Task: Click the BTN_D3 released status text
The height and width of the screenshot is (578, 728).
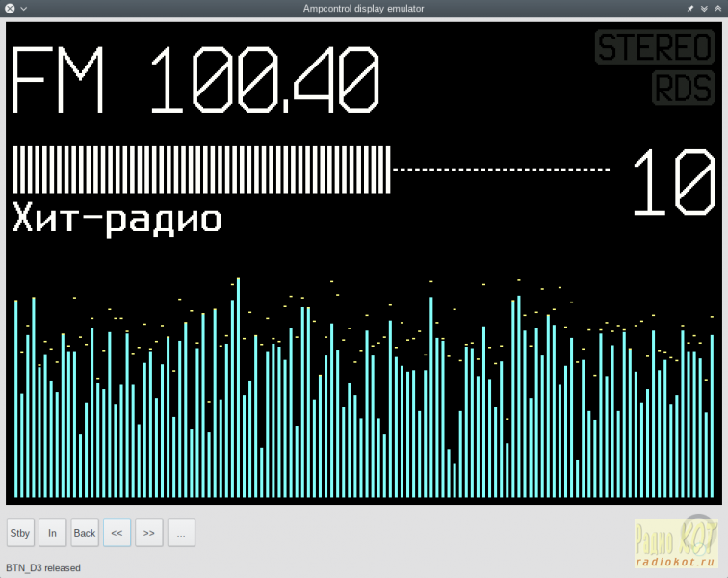Action: tap(43, 567)
